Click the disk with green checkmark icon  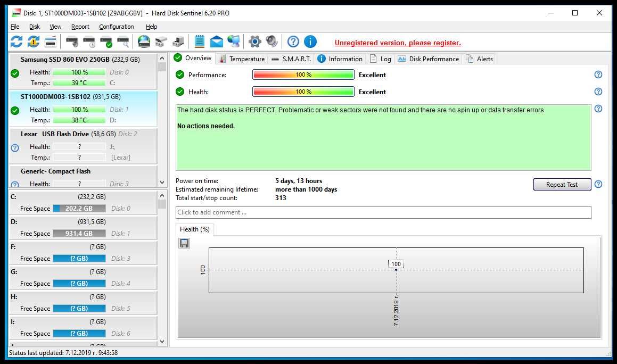coord(106,42)
